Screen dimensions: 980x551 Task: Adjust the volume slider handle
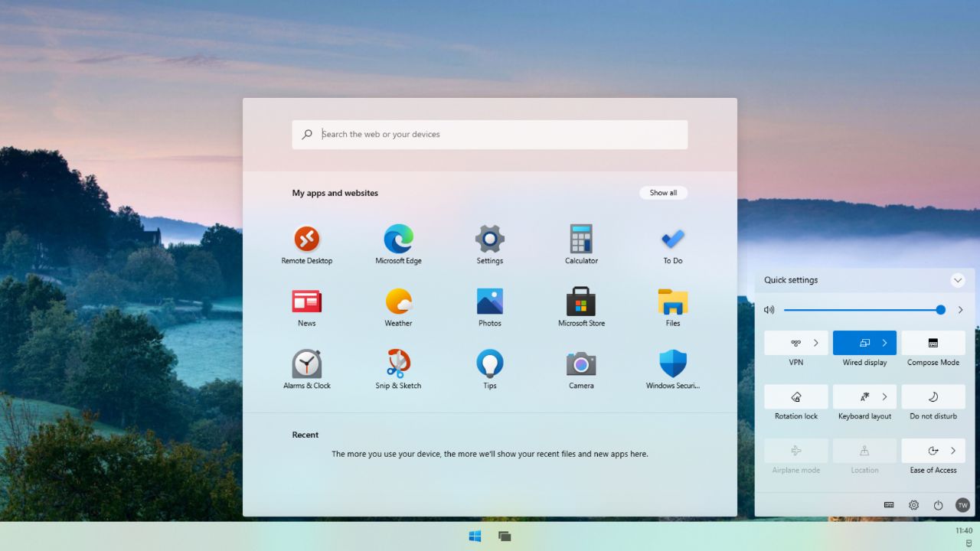940,310
